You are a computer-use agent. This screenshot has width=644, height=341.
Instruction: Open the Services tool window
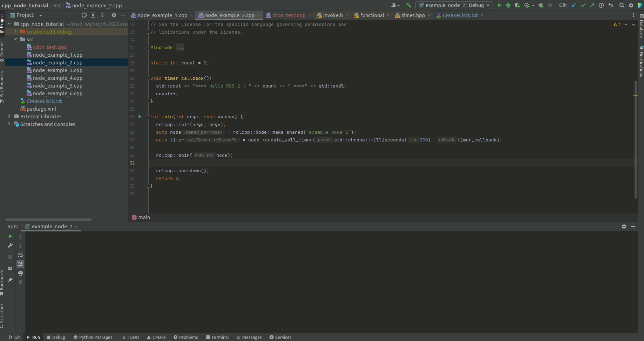280,337
